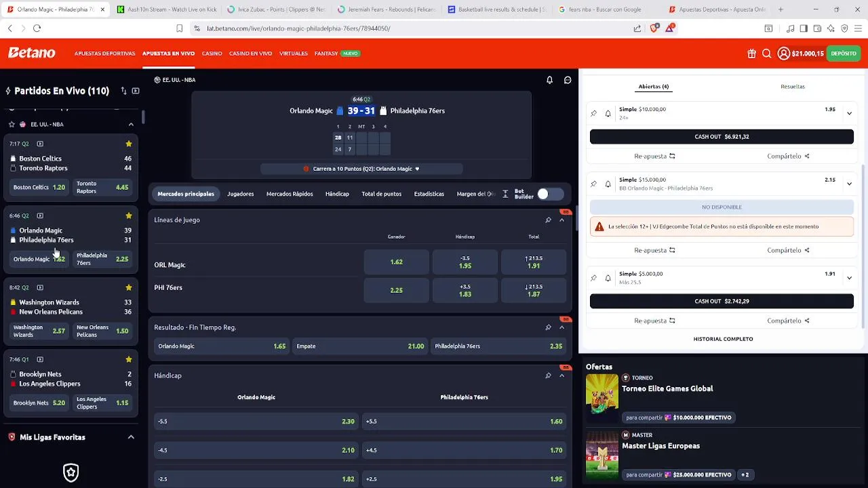Click the match notification bell icon above scoreboard
The height and width of the screenshot is (488, 868).
click(x=549, y=80)
